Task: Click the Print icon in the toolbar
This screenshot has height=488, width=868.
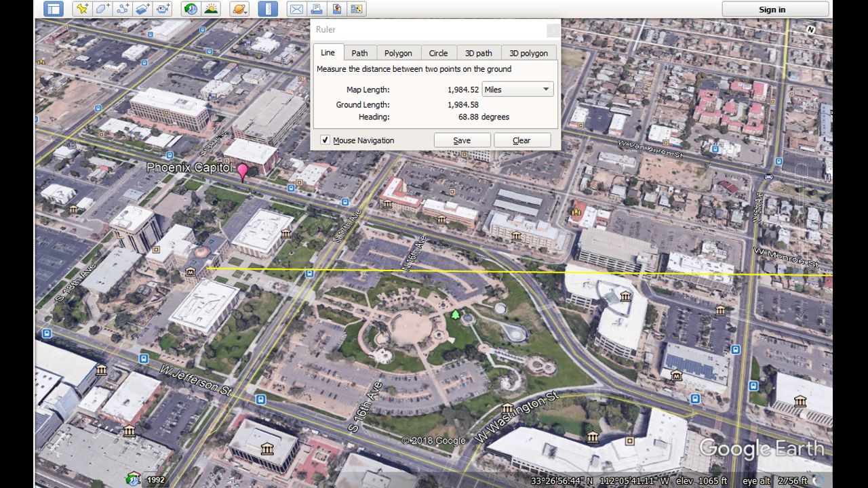Action: click(x=316, y=9)
